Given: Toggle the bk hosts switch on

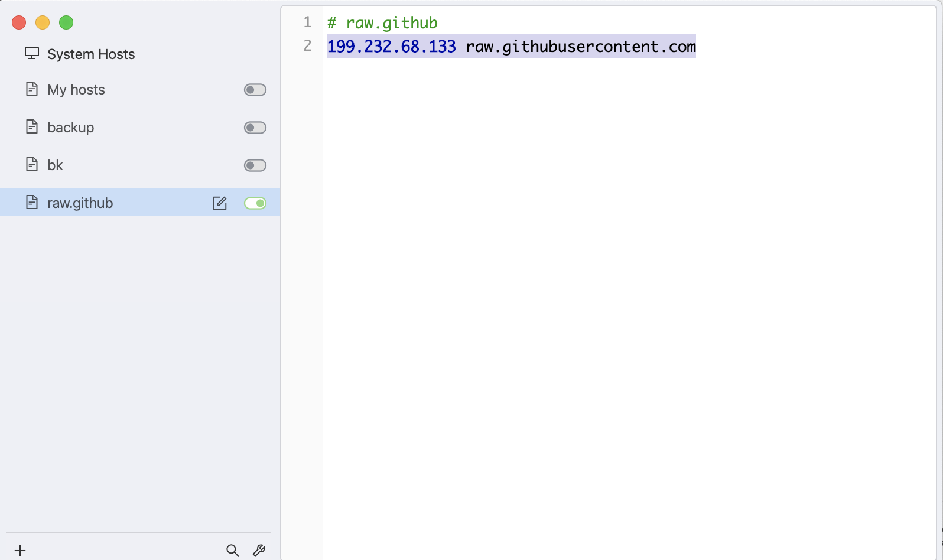Looking at the screenshot, I should (x=255, y=165).
